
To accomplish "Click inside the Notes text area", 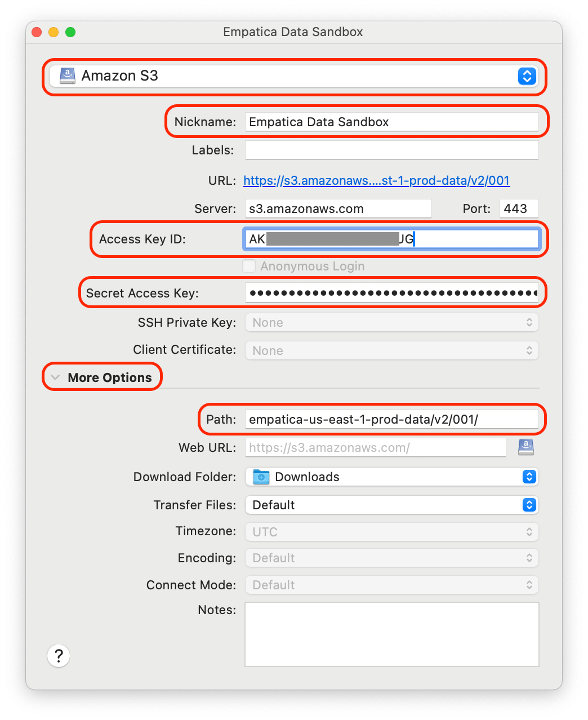I will [x=391, y=634].
